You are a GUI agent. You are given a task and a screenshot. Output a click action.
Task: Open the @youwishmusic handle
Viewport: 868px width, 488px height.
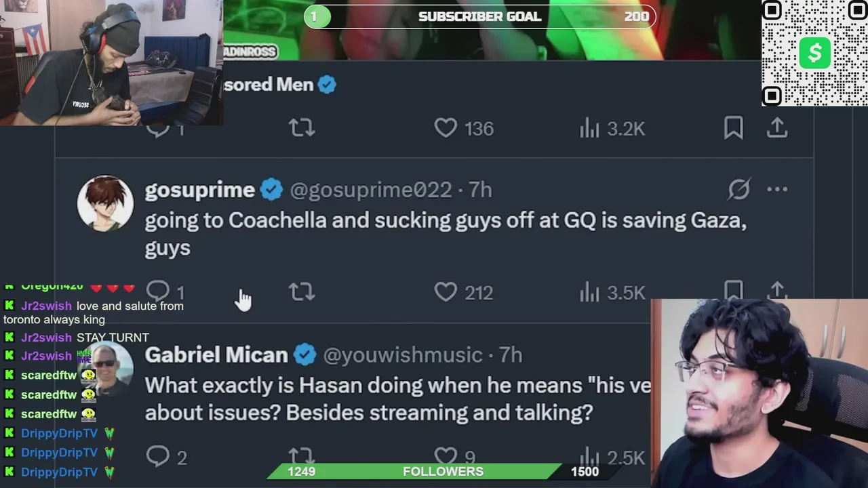(x=403, y=354)
